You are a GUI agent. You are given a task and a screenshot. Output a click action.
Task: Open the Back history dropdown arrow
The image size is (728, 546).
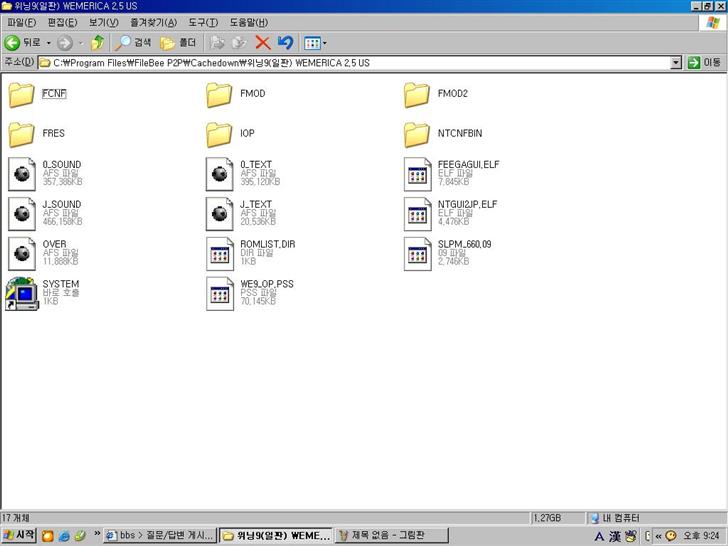(x=48, y=43)
